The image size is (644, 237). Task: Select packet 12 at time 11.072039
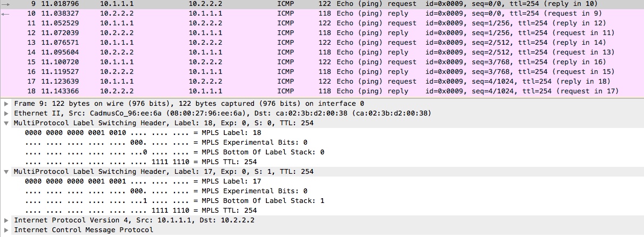216,33
